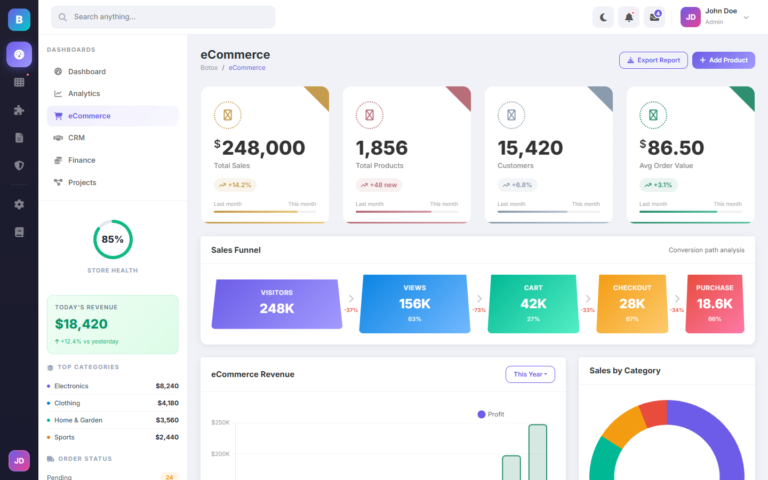Click Total Products progress bar
Viewport: 768px width, 480px height.
407,212
